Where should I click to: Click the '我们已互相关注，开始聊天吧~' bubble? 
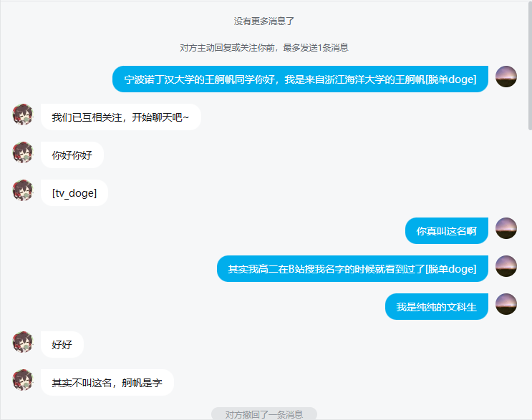click(121, 117)
